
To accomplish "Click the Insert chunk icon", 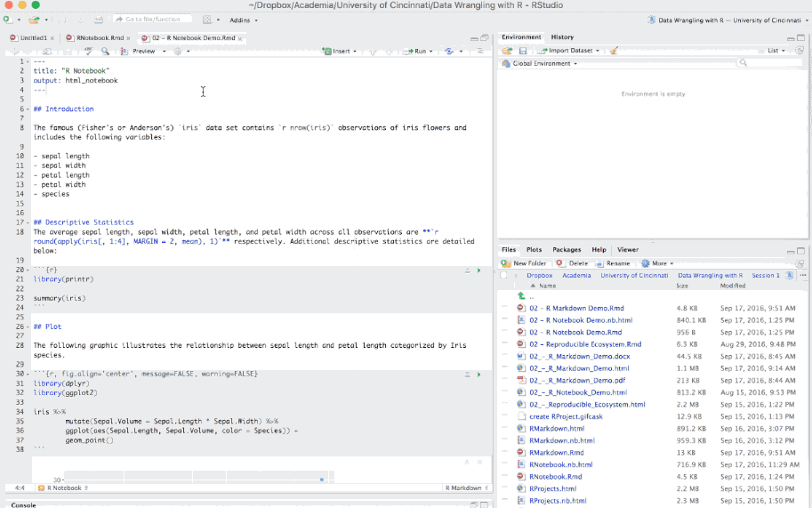I will tap(326, 51).
